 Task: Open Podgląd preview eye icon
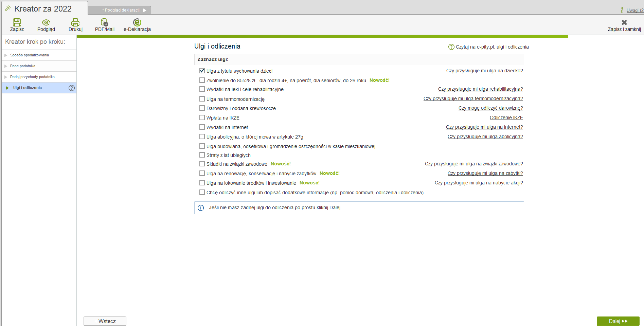click(46, 23)
